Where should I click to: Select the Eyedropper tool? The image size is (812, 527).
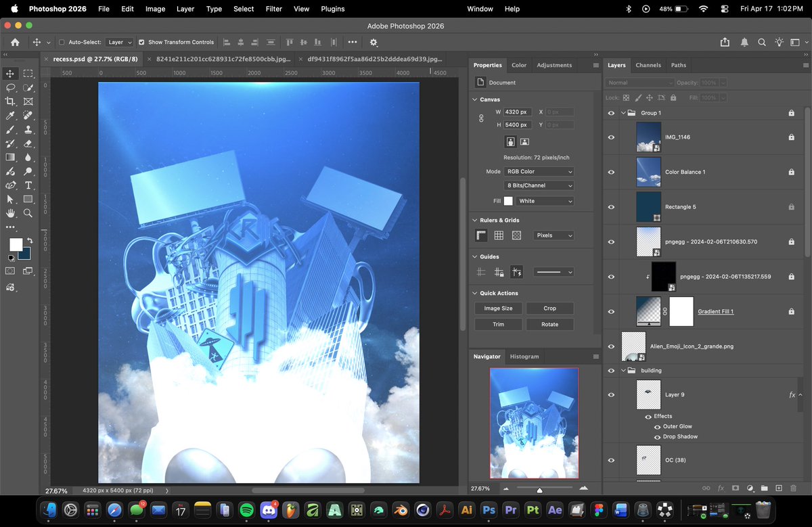pyautogui.click(x=10, y=116)
